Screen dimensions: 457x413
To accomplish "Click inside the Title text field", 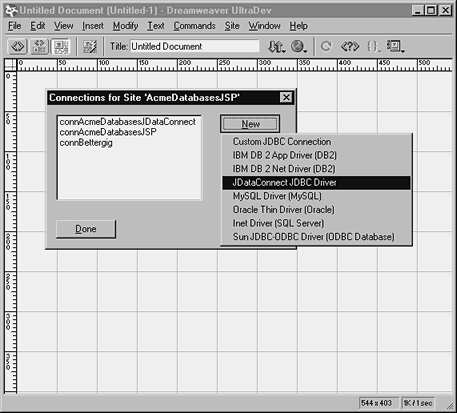I will [x=194, y=46].
